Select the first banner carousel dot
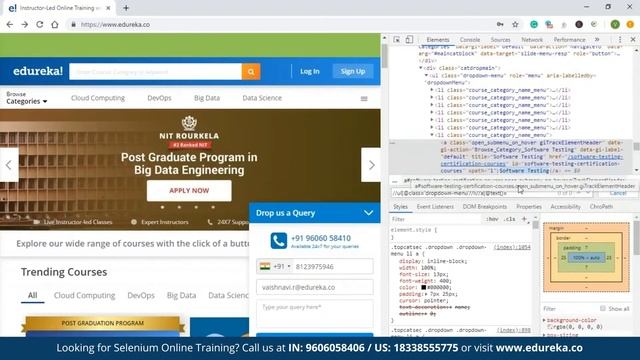Viewport: 640px width, 360px height. (162, 207)
